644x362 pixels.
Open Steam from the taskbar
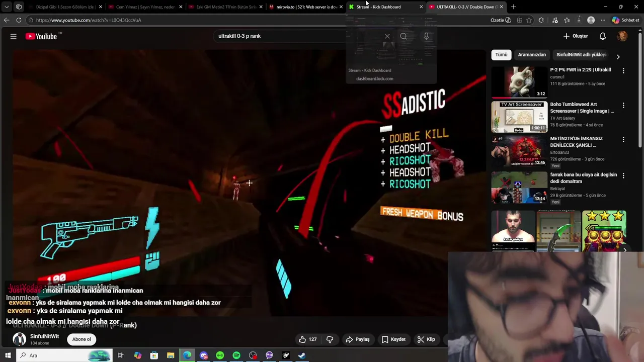[x=302, y=355]
